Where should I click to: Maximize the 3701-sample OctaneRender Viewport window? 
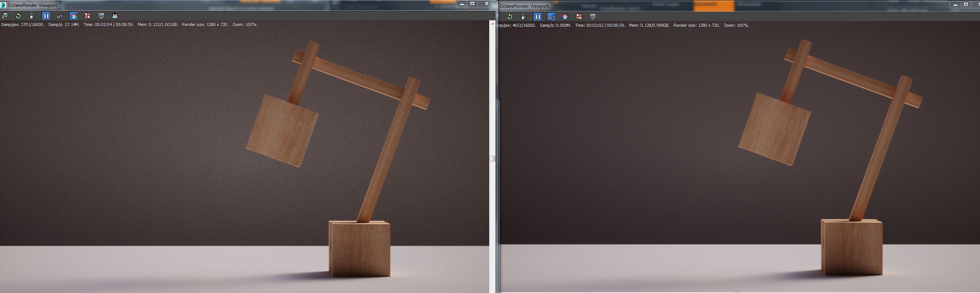pyautogui.click(x=473, y=4)
